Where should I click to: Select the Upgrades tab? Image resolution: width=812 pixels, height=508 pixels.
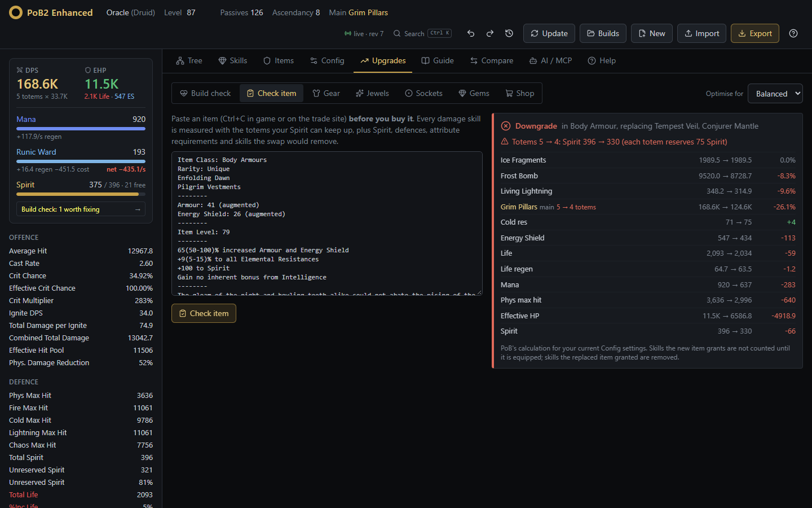383,60
